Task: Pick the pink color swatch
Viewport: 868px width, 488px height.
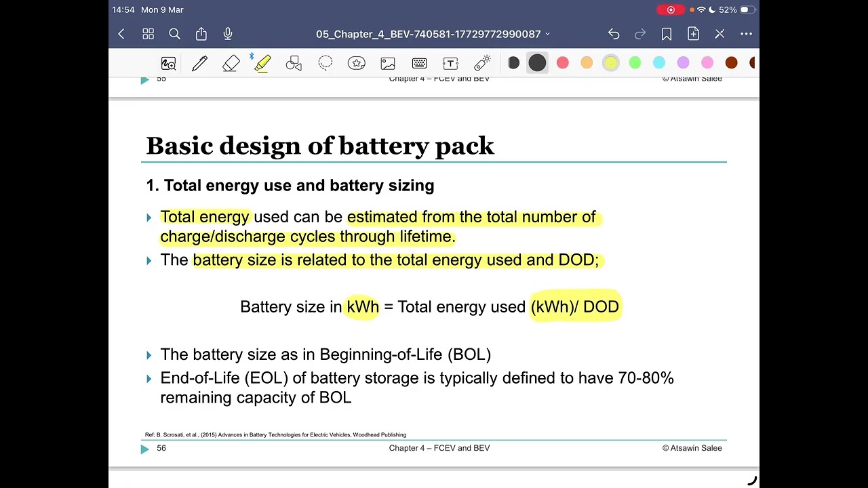Action: tap(707, 63)
